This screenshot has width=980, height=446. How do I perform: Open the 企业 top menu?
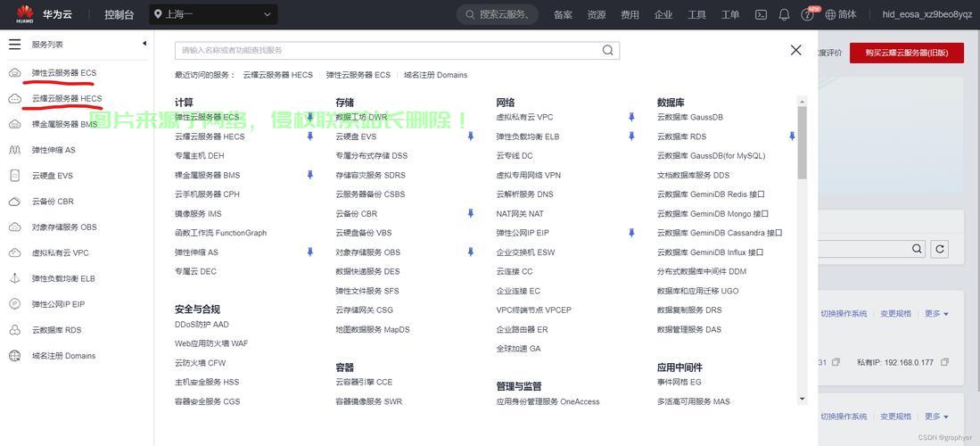click(663, 14)
